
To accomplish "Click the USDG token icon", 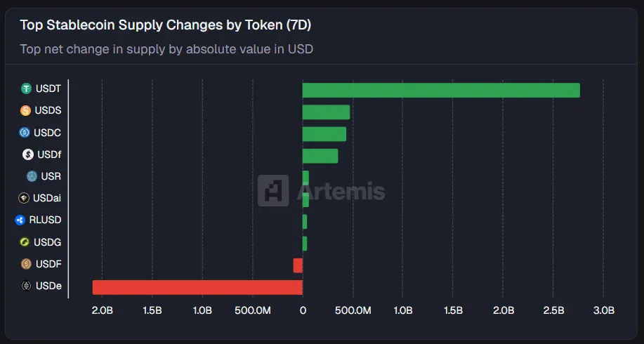I will pyautogui.click(x=25, y=242).
